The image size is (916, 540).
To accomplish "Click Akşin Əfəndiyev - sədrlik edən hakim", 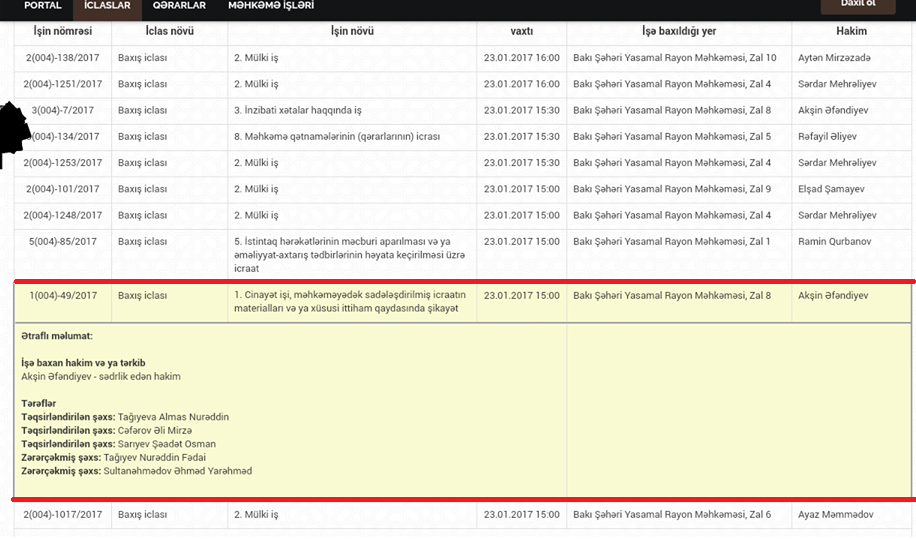I will coord(100,377).
